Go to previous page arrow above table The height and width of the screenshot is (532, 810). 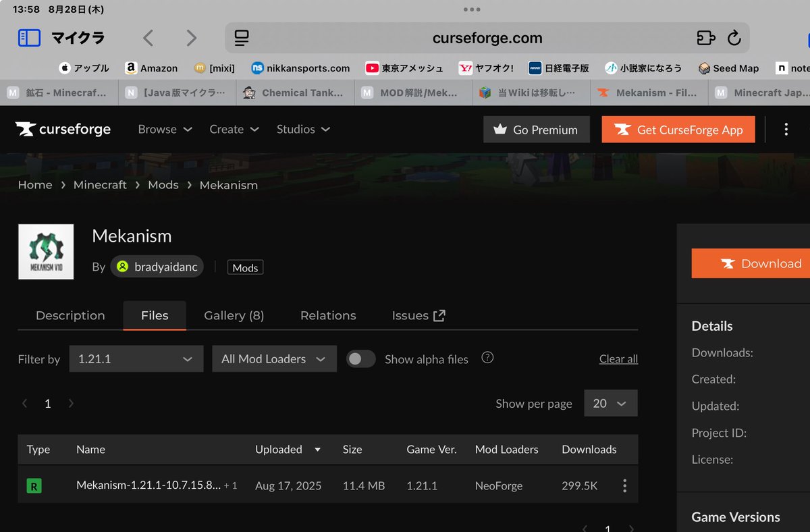24,403
